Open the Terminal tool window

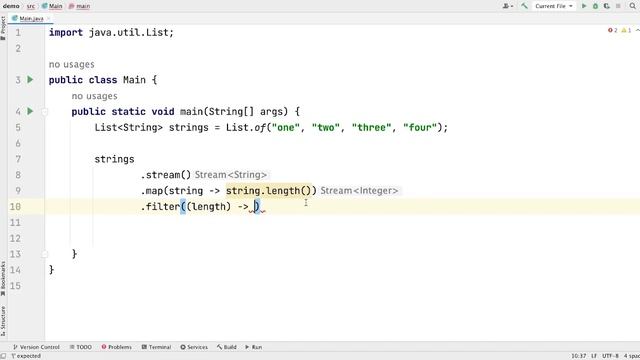[156, 347]
